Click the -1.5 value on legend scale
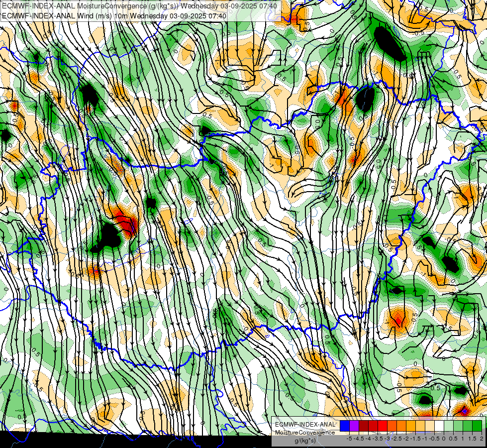Image resolution: width=487 pixels, height=448 pixels. click(415, 439)
